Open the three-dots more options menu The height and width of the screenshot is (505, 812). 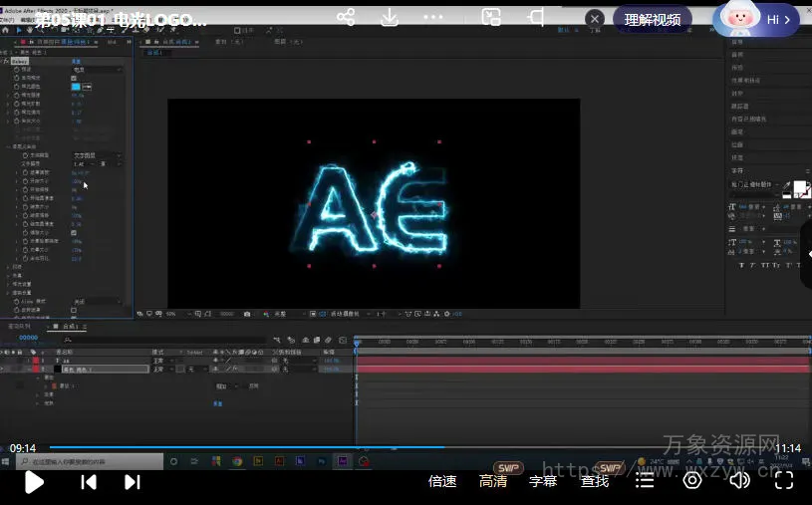click(434, 18)
